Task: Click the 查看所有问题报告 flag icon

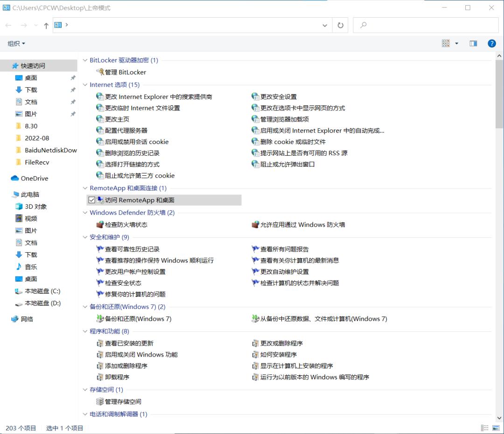Action: (255, 249)
